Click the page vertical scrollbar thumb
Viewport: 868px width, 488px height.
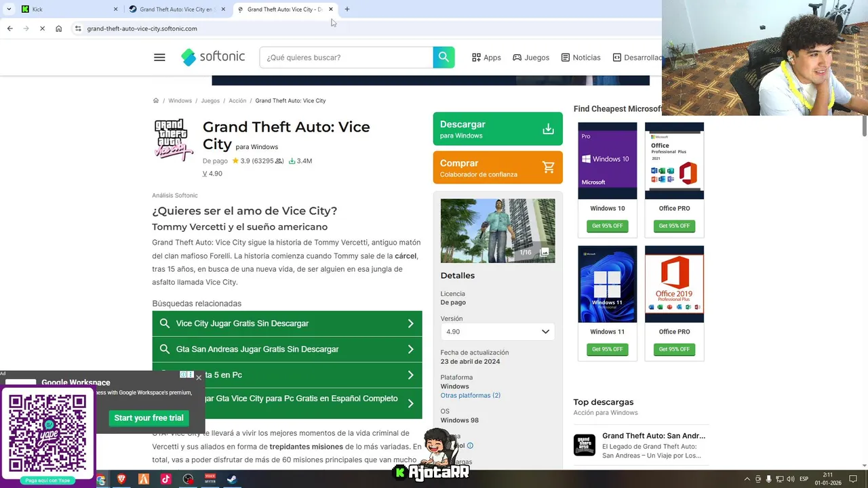click(x=864, y=125)
